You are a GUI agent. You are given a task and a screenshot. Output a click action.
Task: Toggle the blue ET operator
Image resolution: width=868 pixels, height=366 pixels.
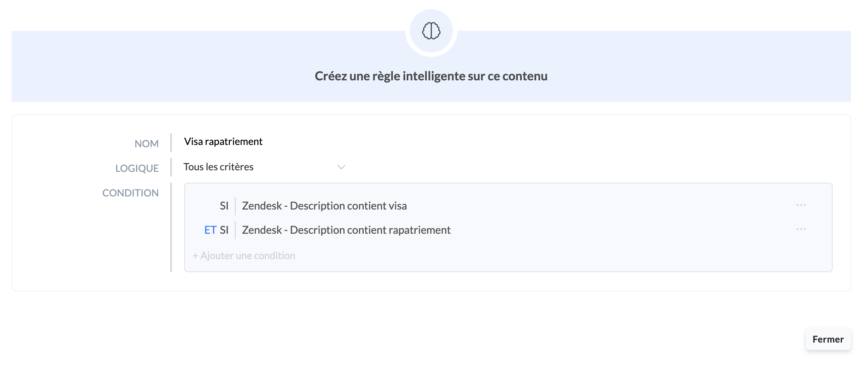210,230
